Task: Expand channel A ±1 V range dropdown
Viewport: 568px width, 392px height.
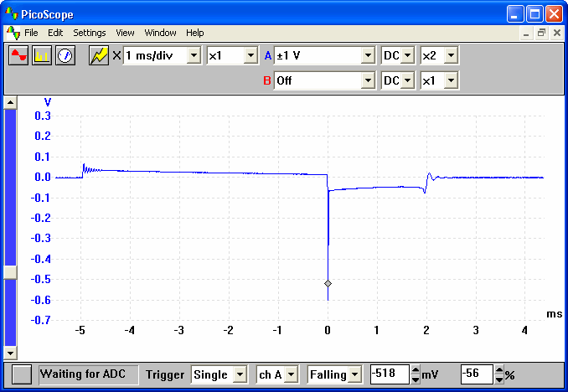Action: pyautogui.click(x=367, y=55)
